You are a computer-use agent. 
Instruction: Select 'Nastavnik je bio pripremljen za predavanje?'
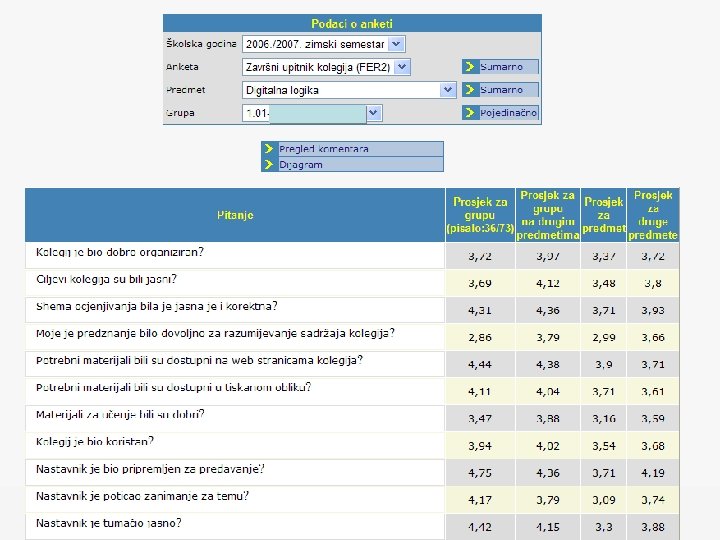(x=150, y=469)
